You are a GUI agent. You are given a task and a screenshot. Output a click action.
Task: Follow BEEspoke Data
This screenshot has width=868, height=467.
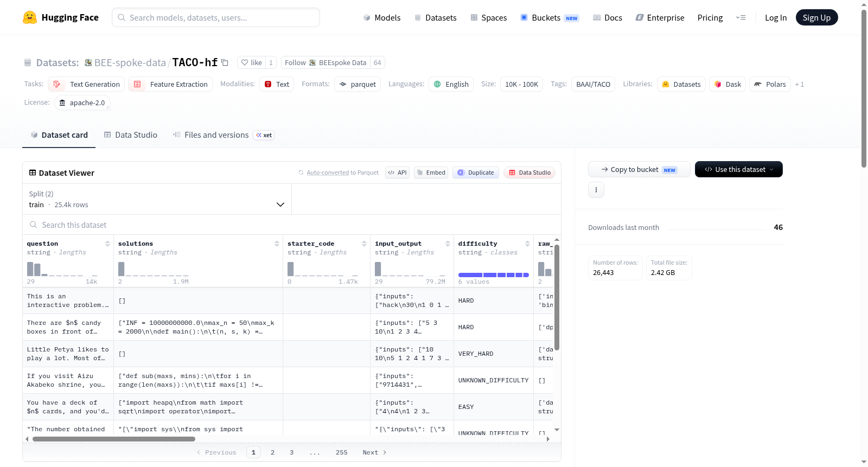click(x=325, y=62)
